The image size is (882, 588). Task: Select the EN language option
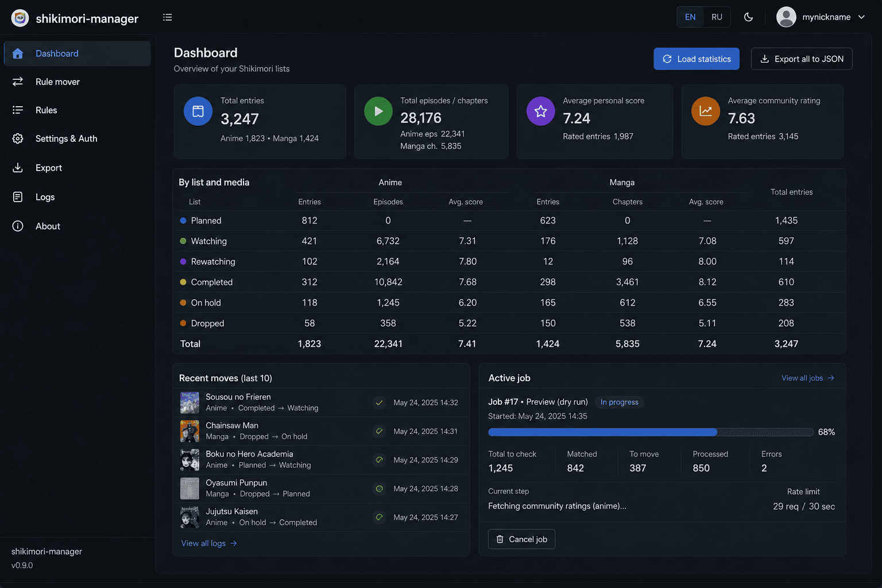pos(690,17)
